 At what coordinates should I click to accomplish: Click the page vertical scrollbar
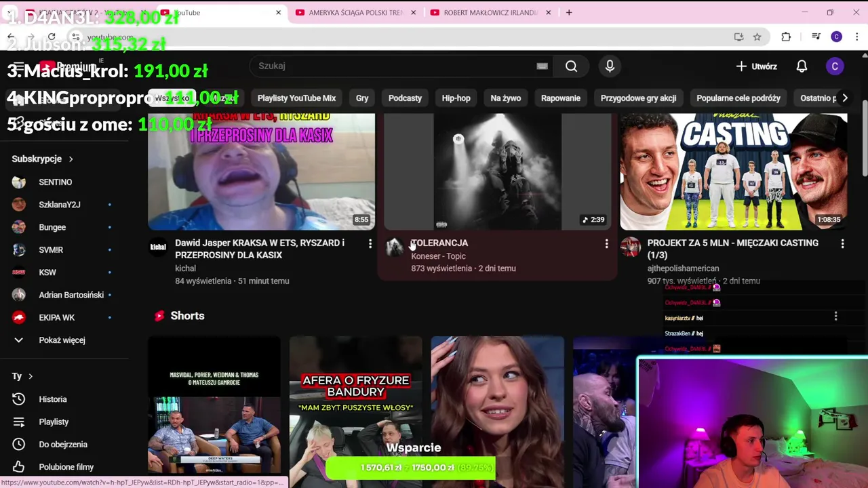coord(864,139)
